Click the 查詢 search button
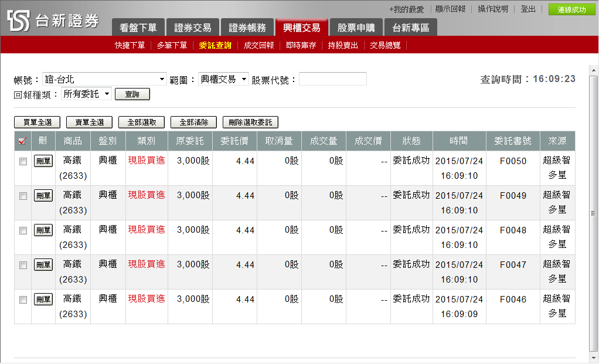599x364 pixels. click(x=132, y=94)
